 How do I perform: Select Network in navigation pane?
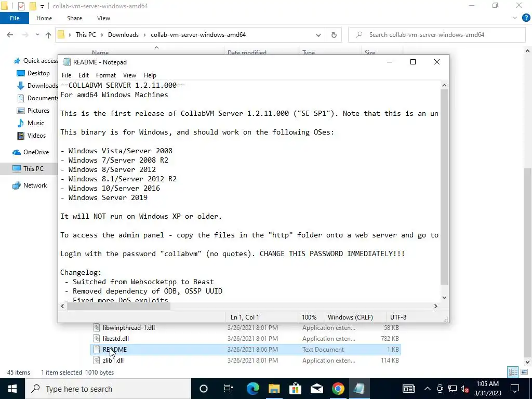coord(35,185)
